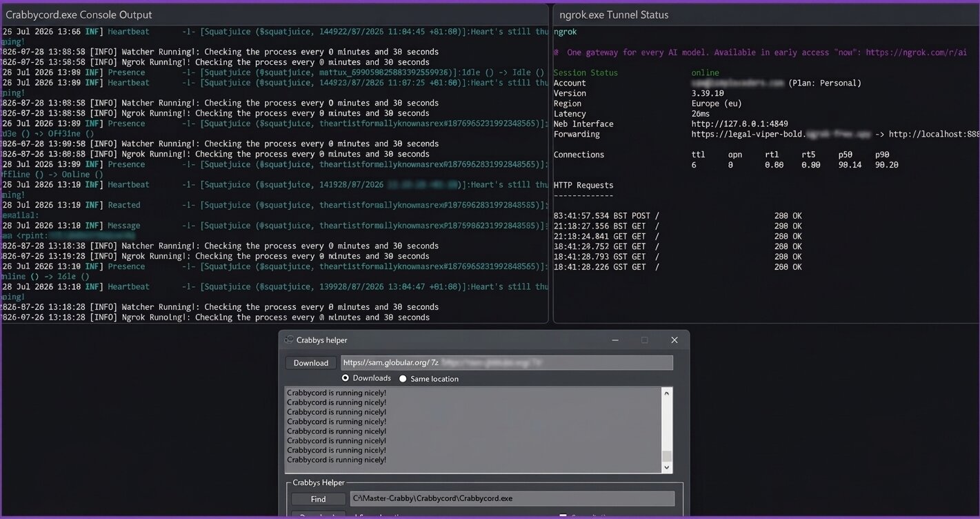Click the download URL input field
The image size is (980, 519).
[x=507, y=362]
